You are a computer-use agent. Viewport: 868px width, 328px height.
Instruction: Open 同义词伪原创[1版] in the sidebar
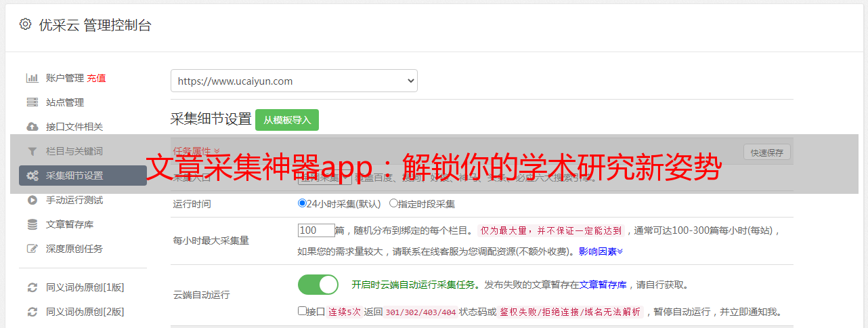point(85,287)
